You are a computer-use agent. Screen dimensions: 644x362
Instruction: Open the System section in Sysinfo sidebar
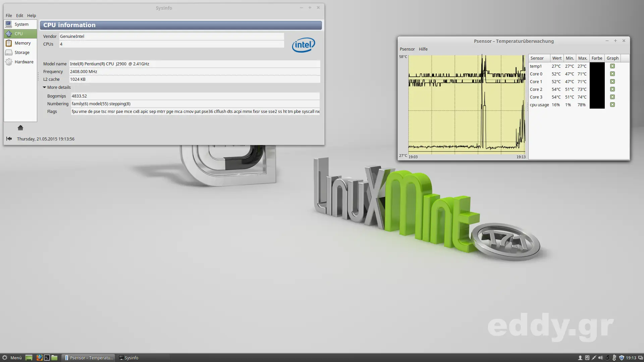pyautogui.click(x=21, y=24)
